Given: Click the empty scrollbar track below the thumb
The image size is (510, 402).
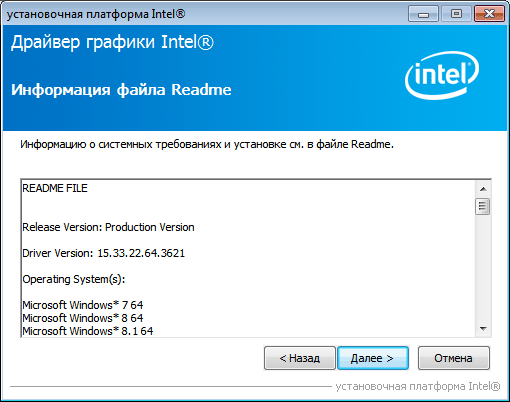Looking at the screenshot, I should click(483, 268).
